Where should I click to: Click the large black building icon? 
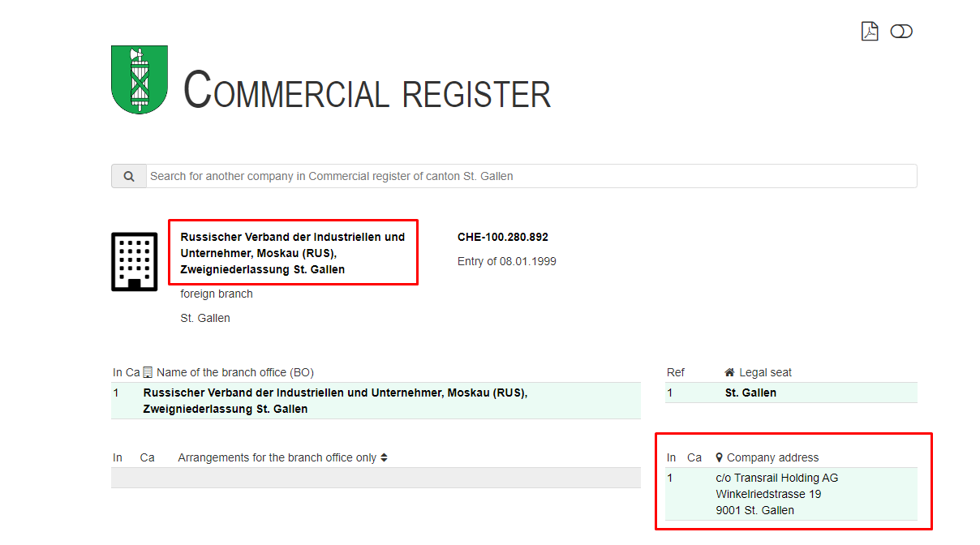click(134, 261)
